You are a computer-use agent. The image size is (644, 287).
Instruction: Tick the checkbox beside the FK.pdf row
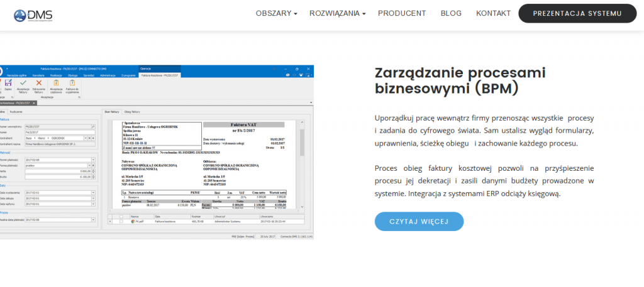click(x=121, y=222)
